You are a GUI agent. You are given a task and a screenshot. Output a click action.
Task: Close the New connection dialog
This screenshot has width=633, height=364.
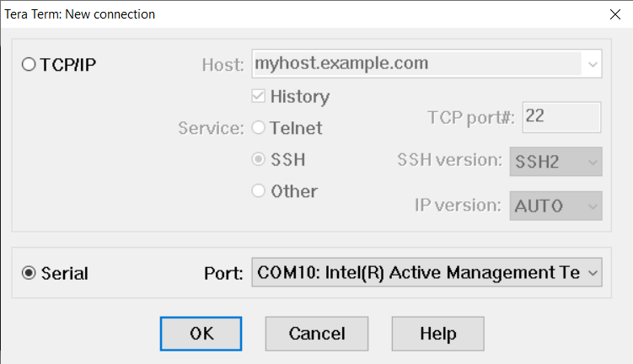point(614,13)
